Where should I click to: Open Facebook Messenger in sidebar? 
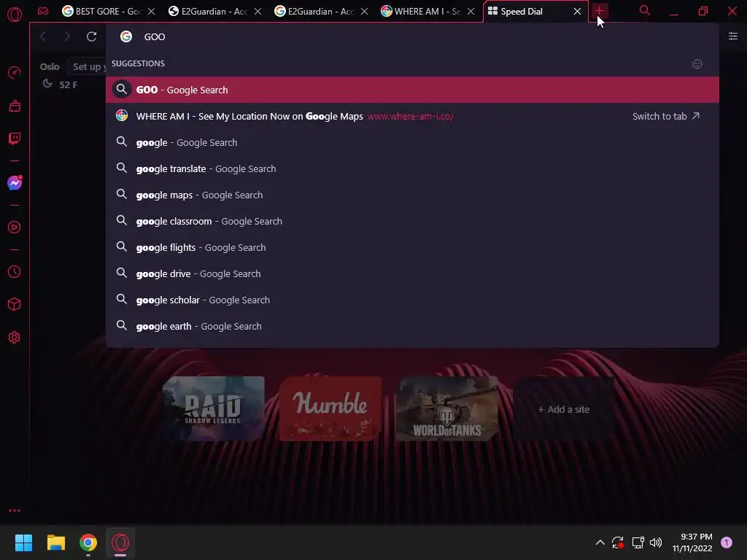click(x=15, y=183)
